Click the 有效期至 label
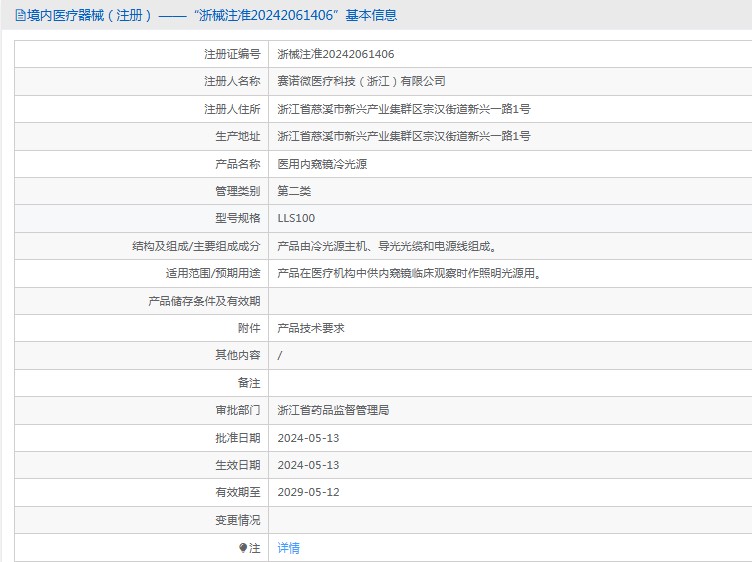 238,492
